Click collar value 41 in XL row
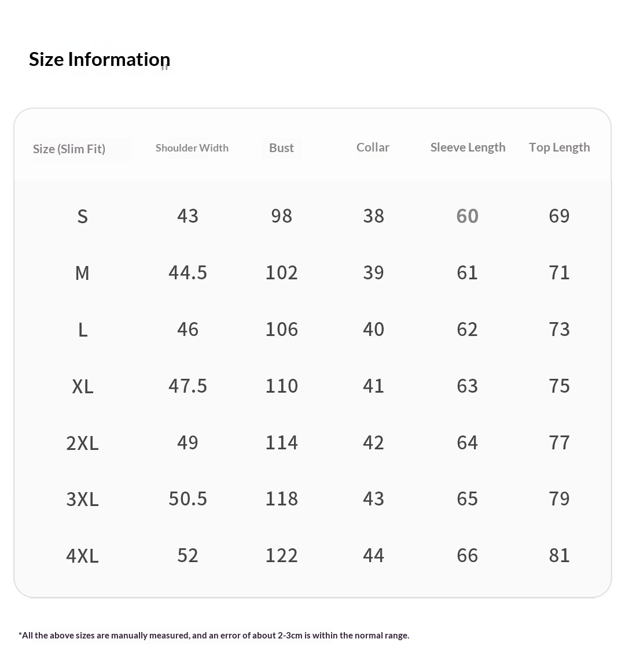Viewport: 625px width, 672px height. pyautogui.click(x=373, y=386)
